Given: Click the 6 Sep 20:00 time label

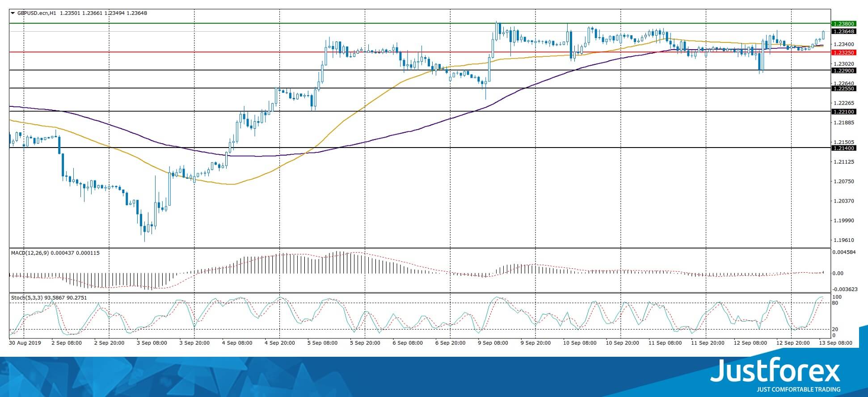Looking at the screenshot, I should (451, 343).
